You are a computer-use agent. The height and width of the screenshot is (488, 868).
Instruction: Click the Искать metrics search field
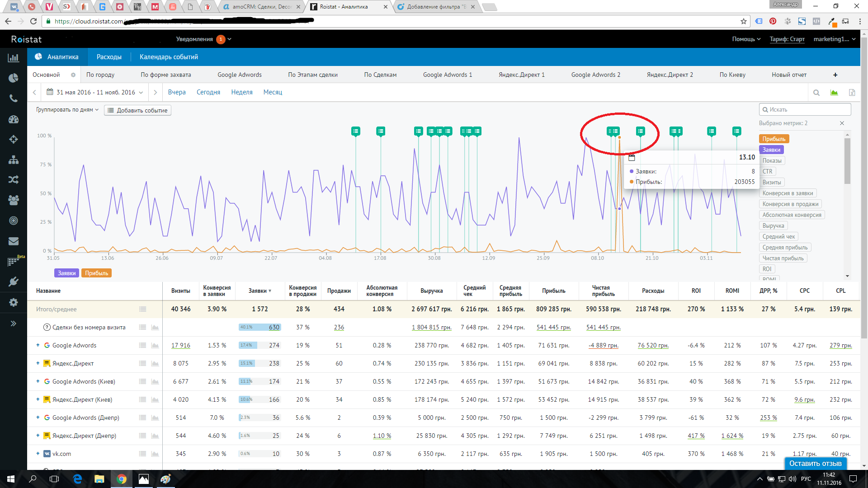click(805, 110)
